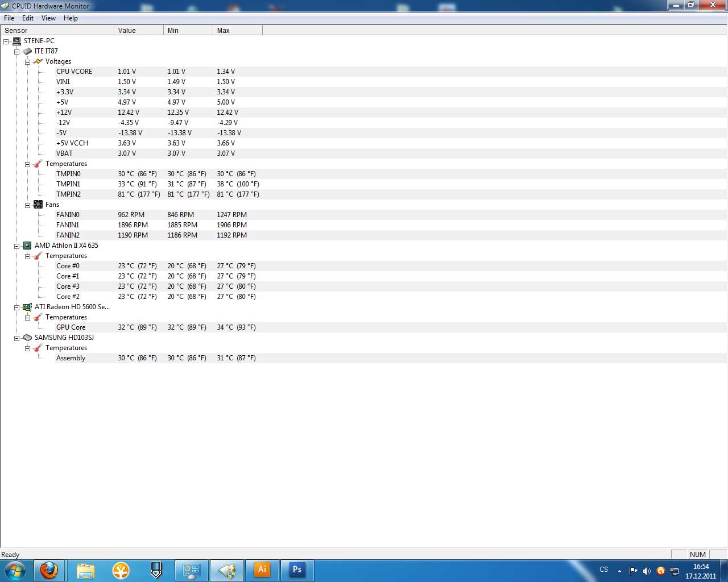Click the 1896 RPM value
This screenshot has width=728, height=582.
133,225
